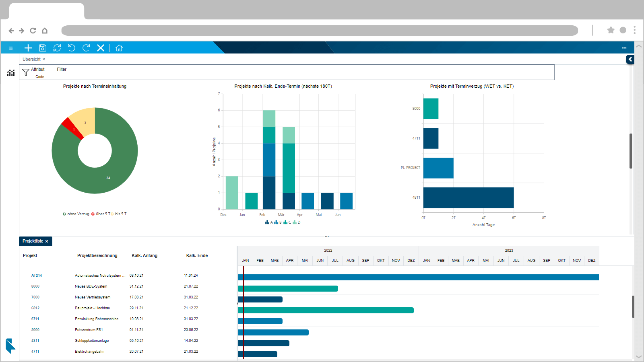The image size is (644, 362).
Task: Click the save disk icon
Action: [x=43, y=48]
